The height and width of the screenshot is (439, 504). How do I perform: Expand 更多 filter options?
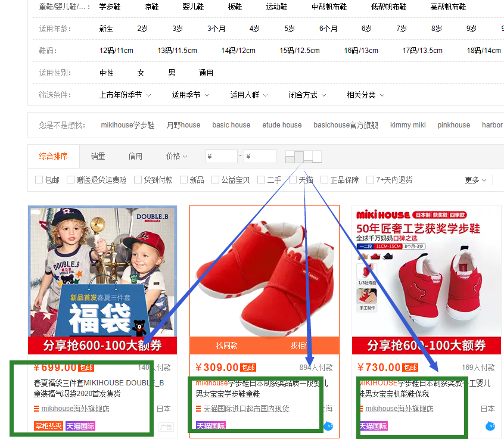click(x=475, y=180)
